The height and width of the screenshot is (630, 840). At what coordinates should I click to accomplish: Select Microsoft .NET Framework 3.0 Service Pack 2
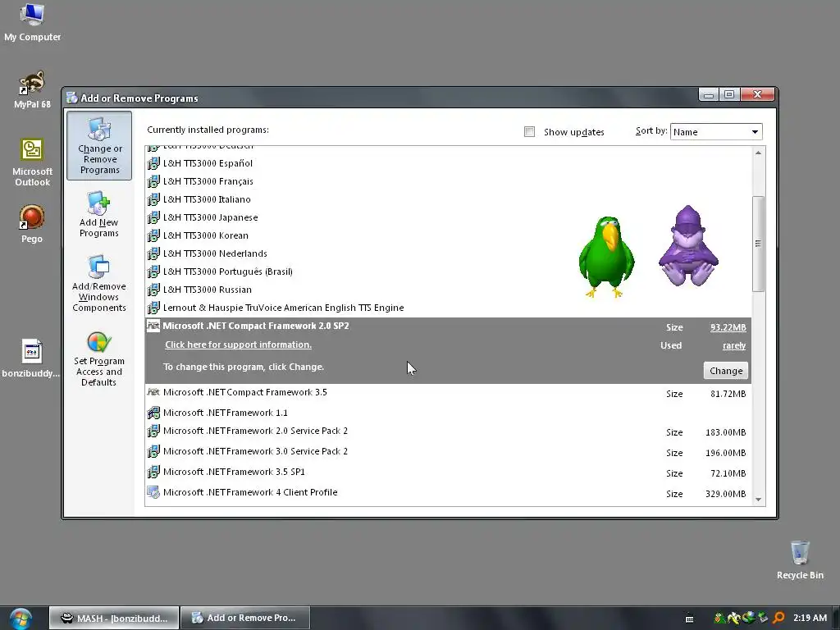click(448, 452)
